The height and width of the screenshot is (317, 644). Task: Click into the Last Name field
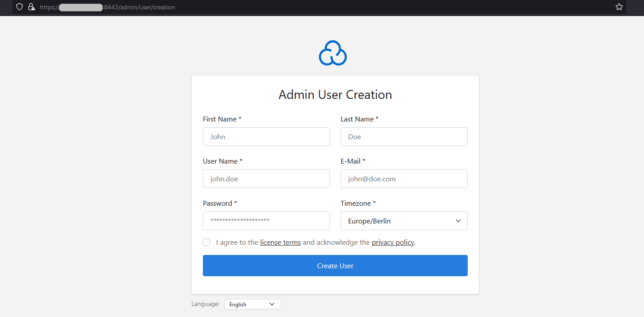pyautogui.click(x=403, y=137)
